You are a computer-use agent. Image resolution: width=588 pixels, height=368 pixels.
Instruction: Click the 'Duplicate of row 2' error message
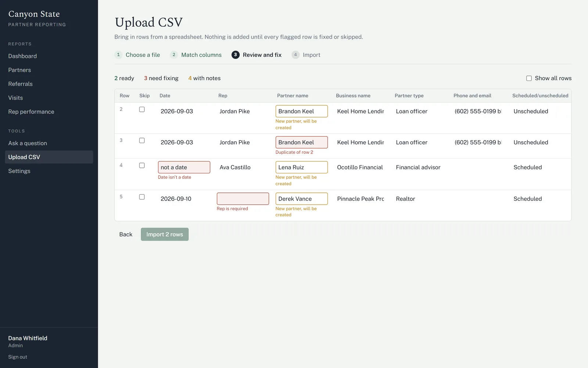294,152
